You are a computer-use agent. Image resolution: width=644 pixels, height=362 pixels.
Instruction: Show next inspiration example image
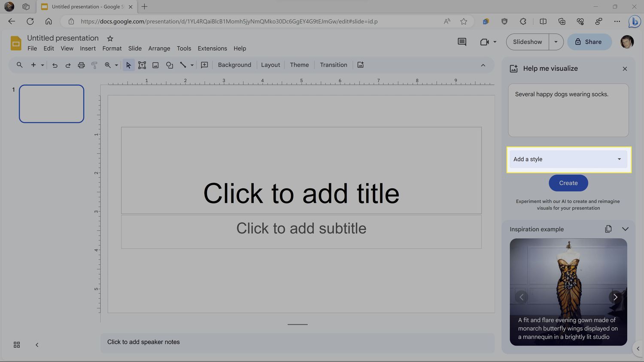coord(615,297)
